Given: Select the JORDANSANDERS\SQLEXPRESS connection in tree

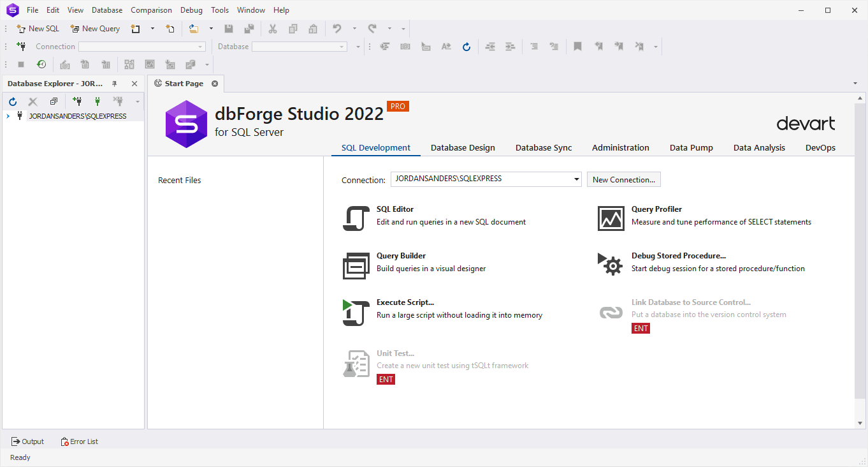Looking at the screenshot, I should [x=78, y=116].
